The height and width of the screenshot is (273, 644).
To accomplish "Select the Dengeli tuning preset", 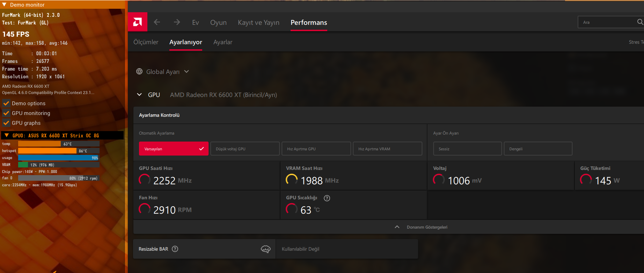I will [538, 149].
